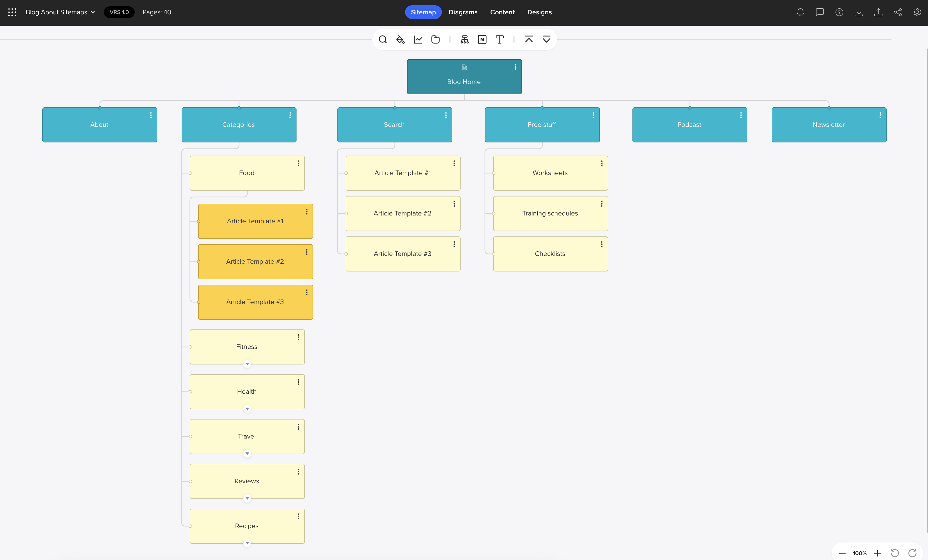
Task: Open the share options
Action: coord(898,12)
